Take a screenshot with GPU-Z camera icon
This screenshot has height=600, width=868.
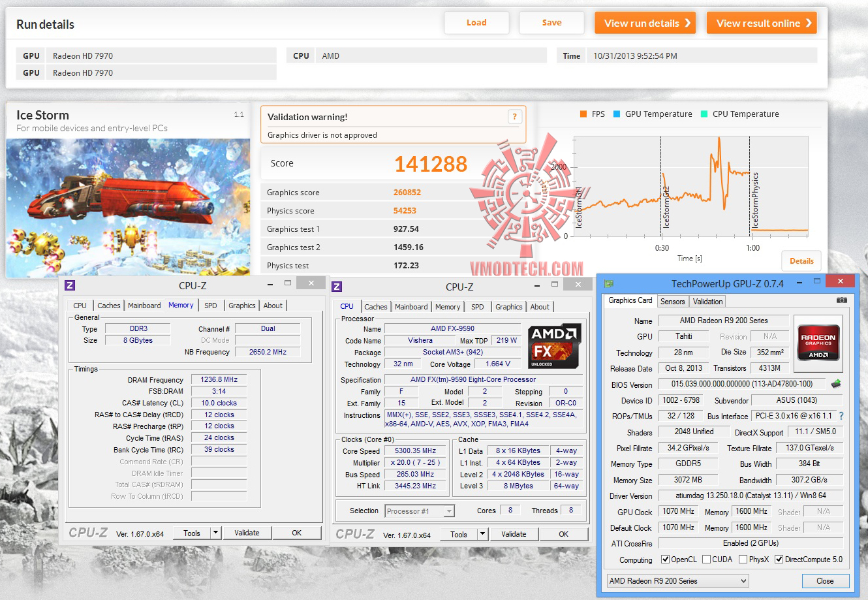pyautogui.click(x=842, y=300)
